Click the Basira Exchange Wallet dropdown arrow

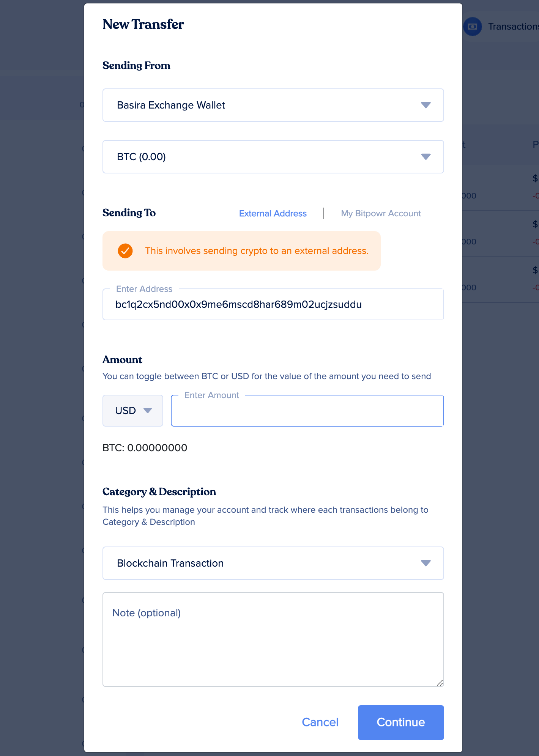426,105
